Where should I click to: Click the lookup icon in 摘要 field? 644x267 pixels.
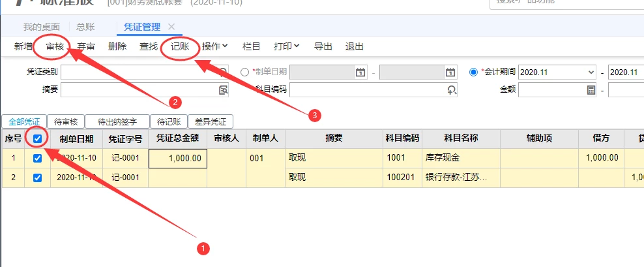(223, 90)
